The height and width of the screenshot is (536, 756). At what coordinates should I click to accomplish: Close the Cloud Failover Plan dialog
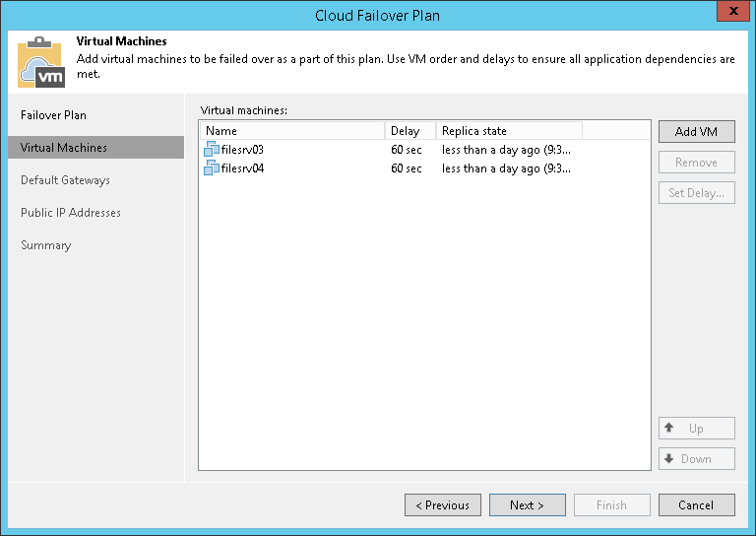point(732,11)
